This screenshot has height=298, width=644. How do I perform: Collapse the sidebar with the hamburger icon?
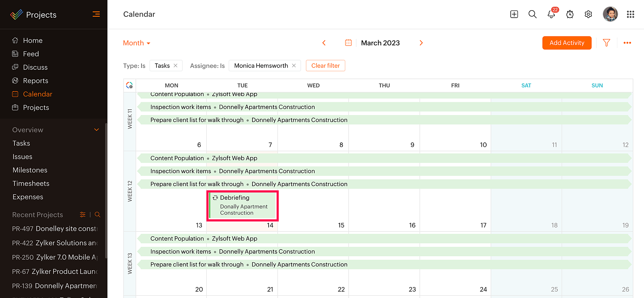tap(96, 14)
